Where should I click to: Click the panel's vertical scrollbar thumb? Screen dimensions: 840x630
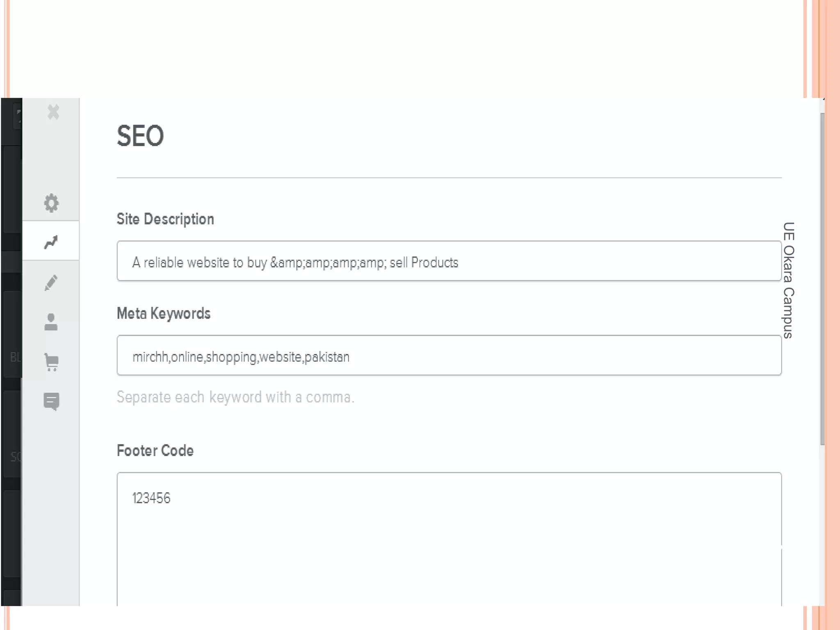click(x=822, y=279)
